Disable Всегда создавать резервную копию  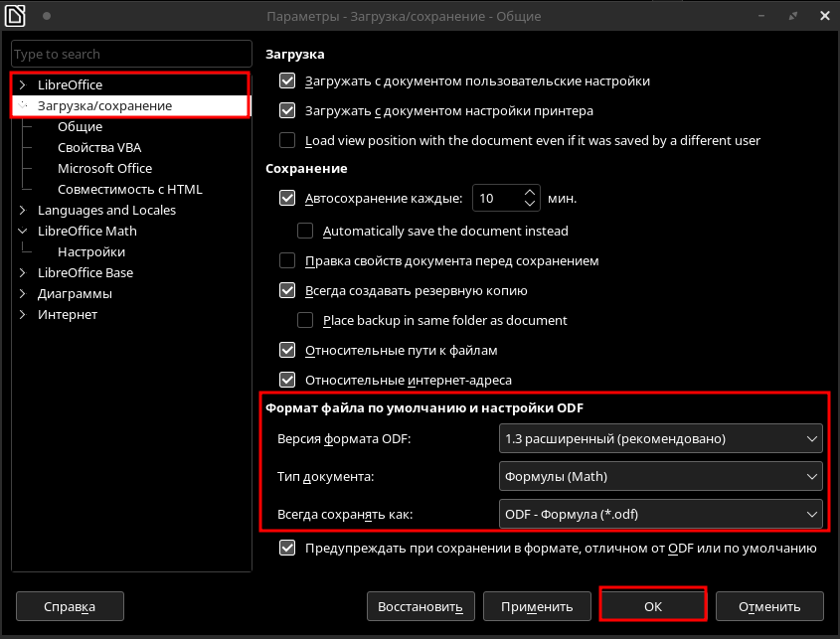[x=288, y=291]
